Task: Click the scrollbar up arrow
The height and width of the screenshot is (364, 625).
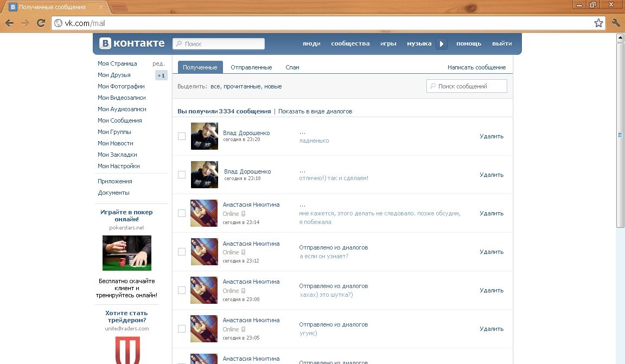Action: [x=620, y=38]
